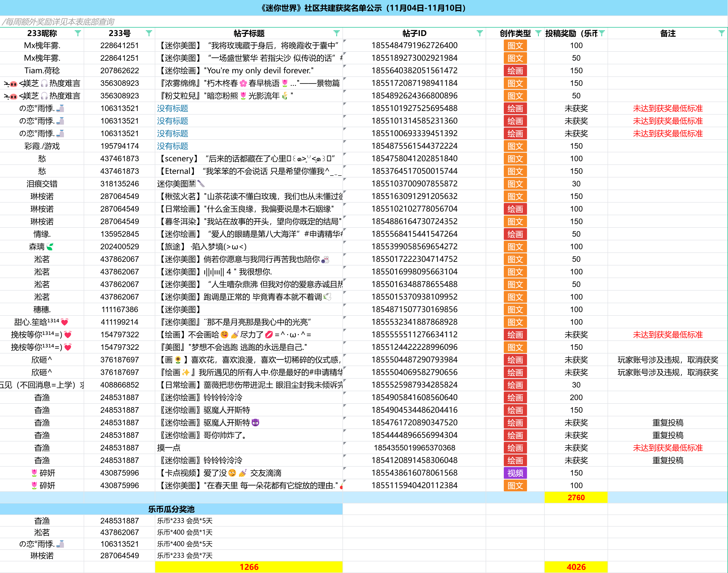Open the 备注 column filter dropdown
This screenshot has height=573, width=728.
coord(722,33)
